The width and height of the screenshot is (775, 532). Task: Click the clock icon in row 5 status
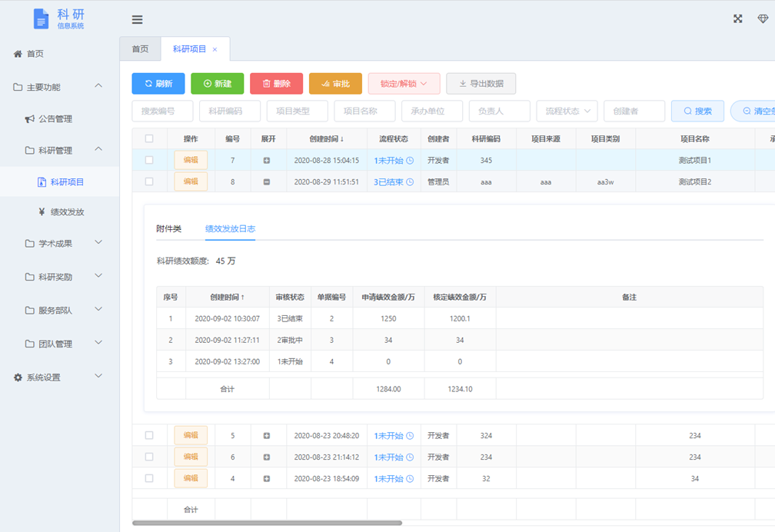410,436
